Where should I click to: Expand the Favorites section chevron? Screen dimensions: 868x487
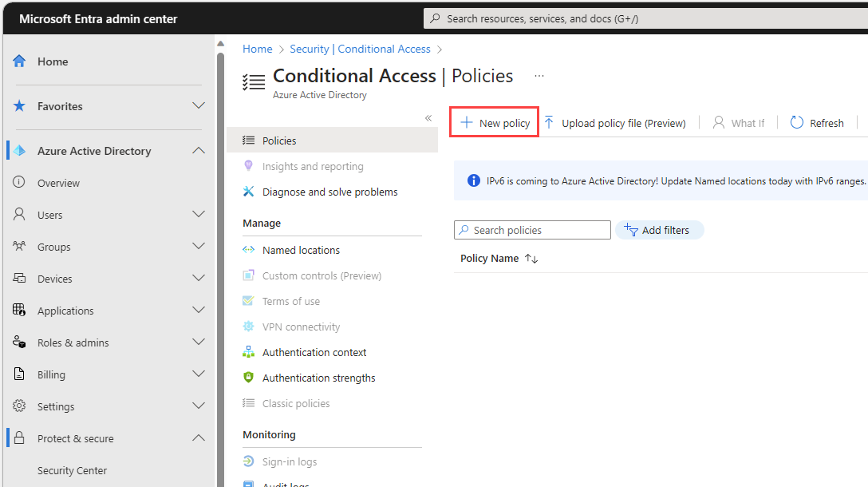tap(198, 105)
